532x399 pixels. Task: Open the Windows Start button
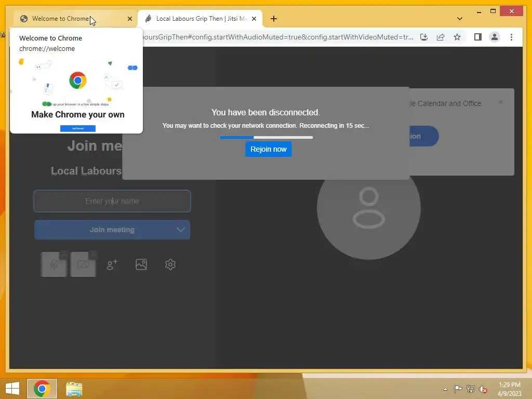[12, 389]
